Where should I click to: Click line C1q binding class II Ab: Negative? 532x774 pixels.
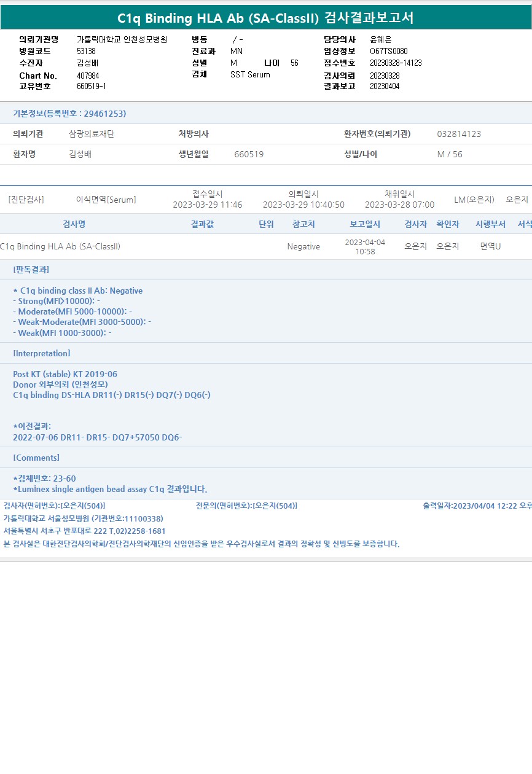(x=78, y=291)
